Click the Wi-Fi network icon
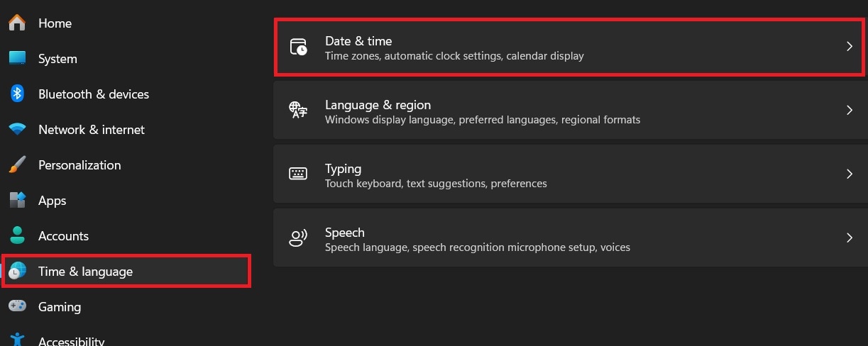The height and width of the screenshot is (346, 868). [18, 129]
